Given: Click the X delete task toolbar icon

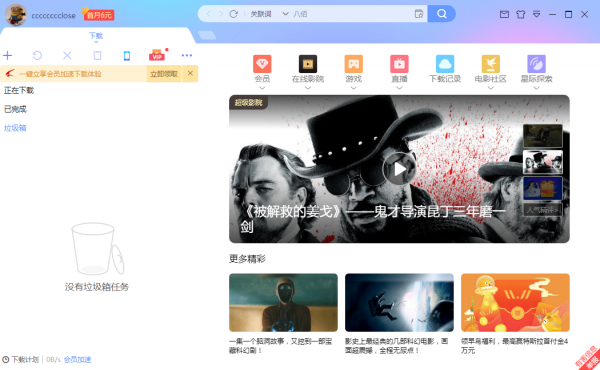Looking at the screenshot, I should 67,55.
